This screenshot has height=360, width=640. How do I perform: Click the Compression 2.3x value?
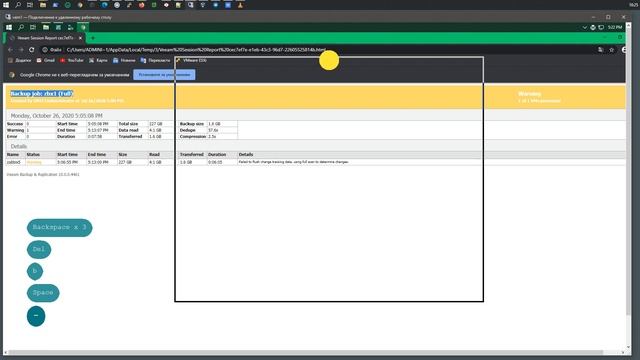tap(212, 136)
